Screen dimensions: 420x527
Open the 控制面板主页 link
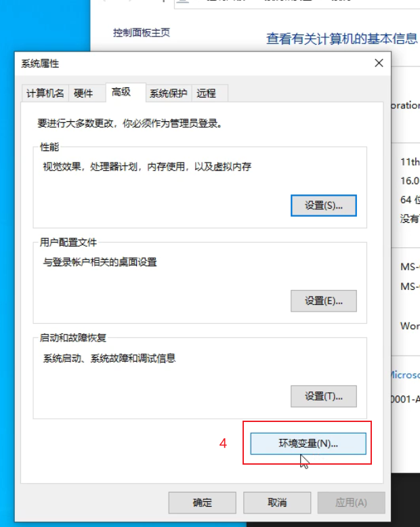[142, 33]
